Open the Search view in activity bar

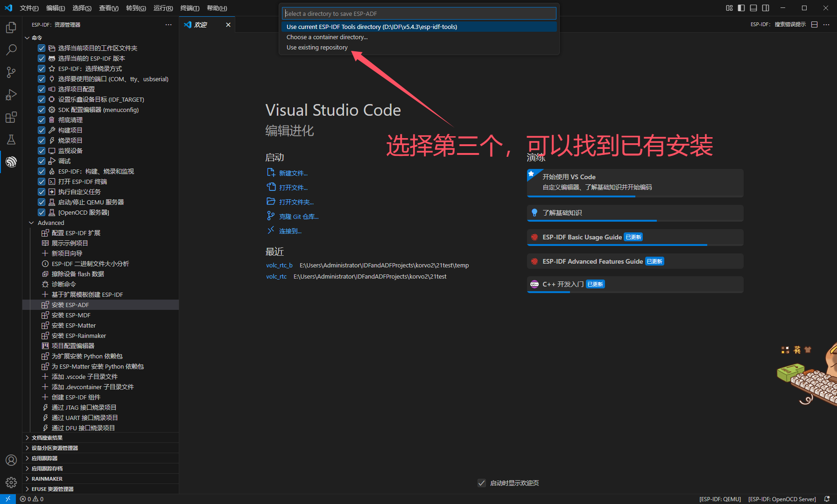click(x=11, y=50)
